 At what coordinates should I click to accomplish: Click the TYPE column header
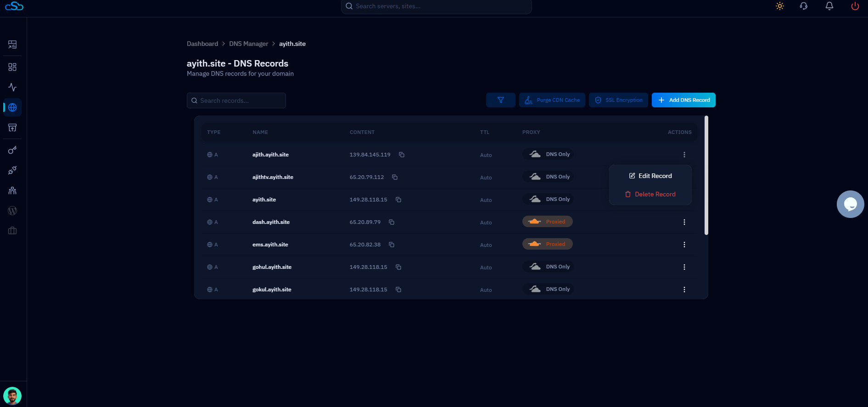coord(214,132)
